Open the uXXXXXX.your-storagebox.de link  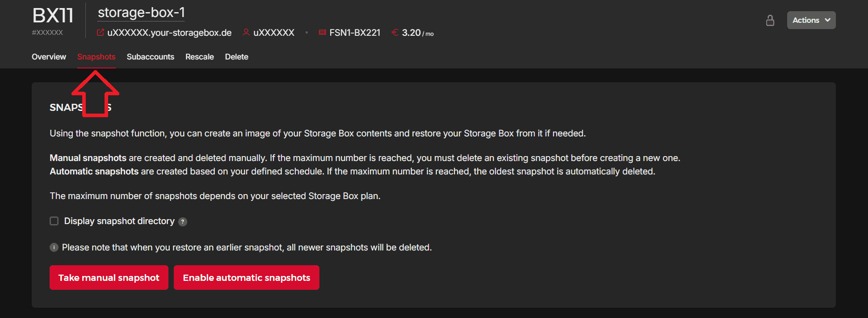click(169, 33)
